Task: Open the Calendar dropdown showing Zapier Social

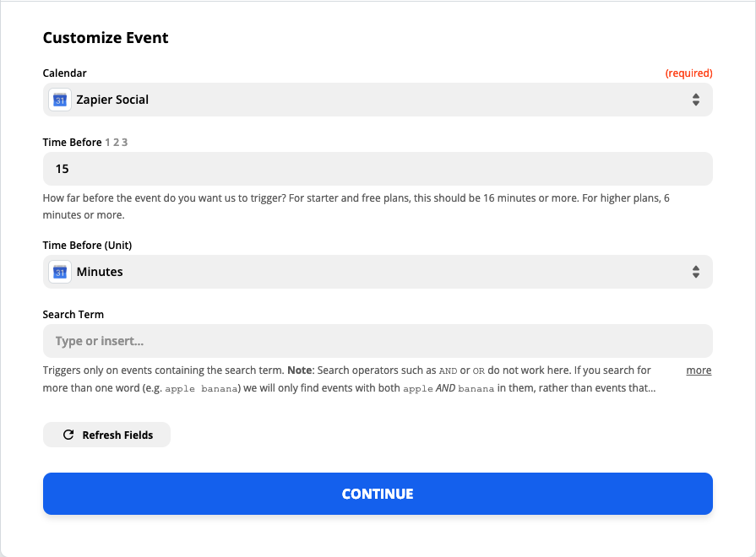Action: (x=378, y=100)
